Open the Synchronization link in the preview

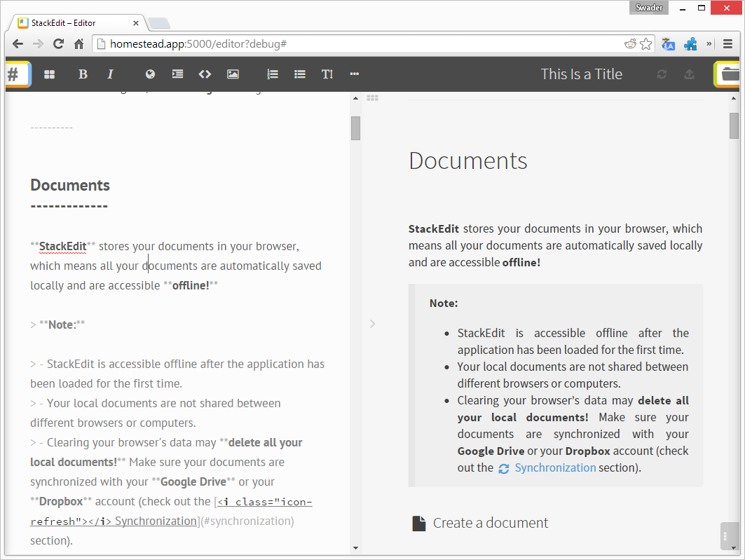pyautogui.click(x=555, y=467)
